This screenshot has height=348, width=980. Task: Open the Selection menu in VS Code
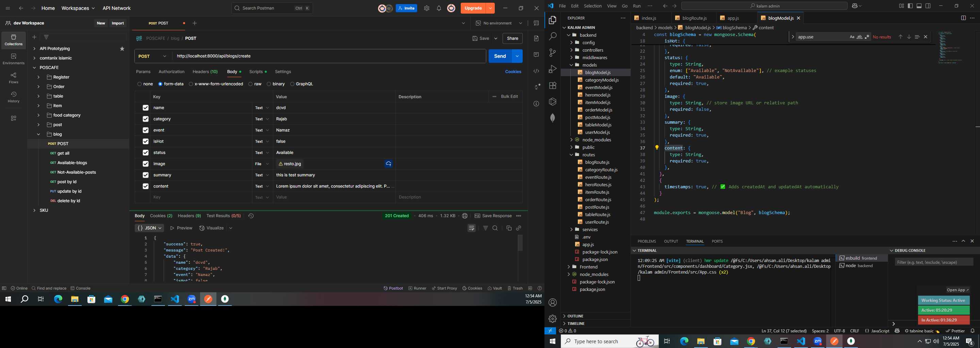tap(593, 6)
